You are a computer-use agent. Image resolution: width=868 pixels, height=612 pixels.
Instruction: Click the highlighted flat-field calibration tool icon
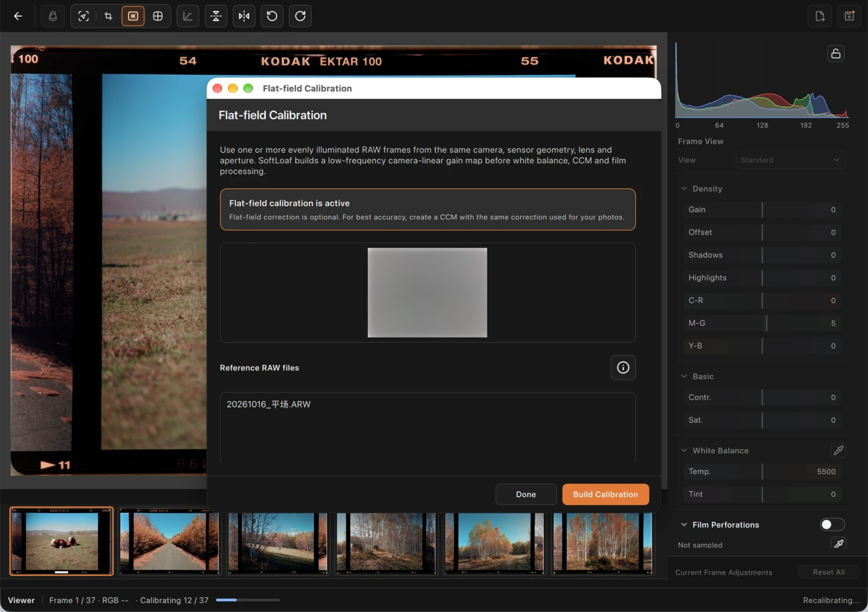[x=133, y=16]
